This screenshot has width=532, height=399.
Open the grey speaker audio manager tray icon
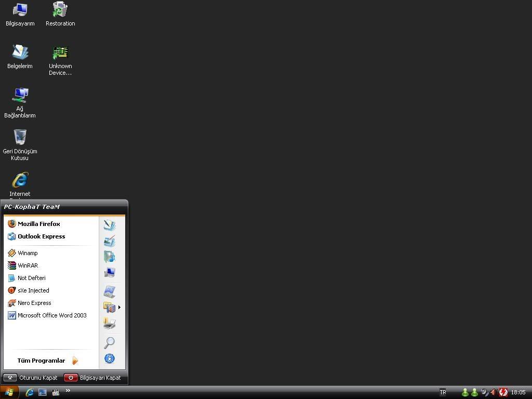(x=485, y=393)
